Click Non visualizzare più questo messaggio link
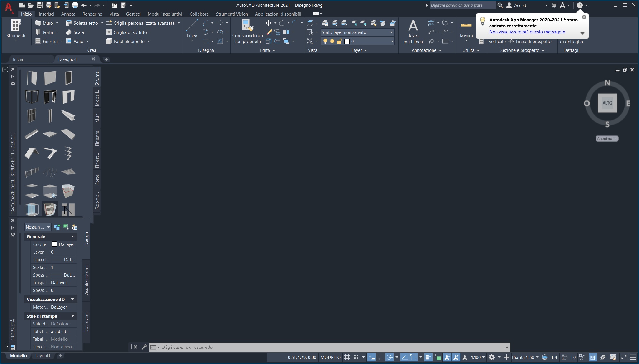The width and height of the screenshot is (639, 364). tap(527, 32)
